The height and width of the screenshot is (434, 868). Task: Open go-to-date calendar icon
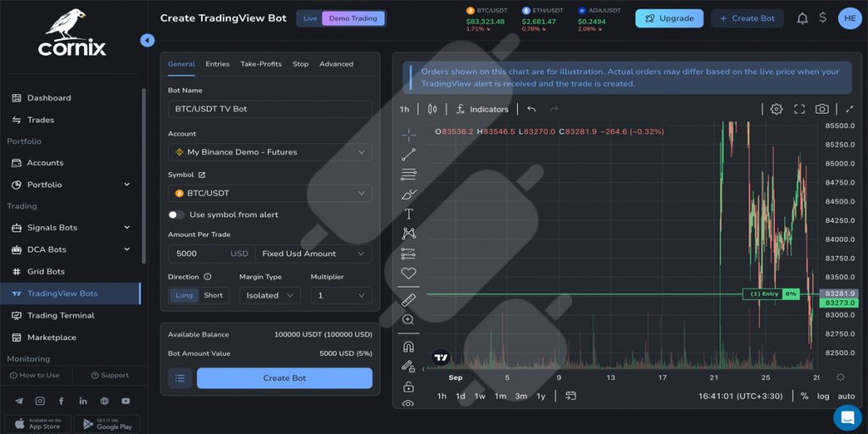point(570,396)
